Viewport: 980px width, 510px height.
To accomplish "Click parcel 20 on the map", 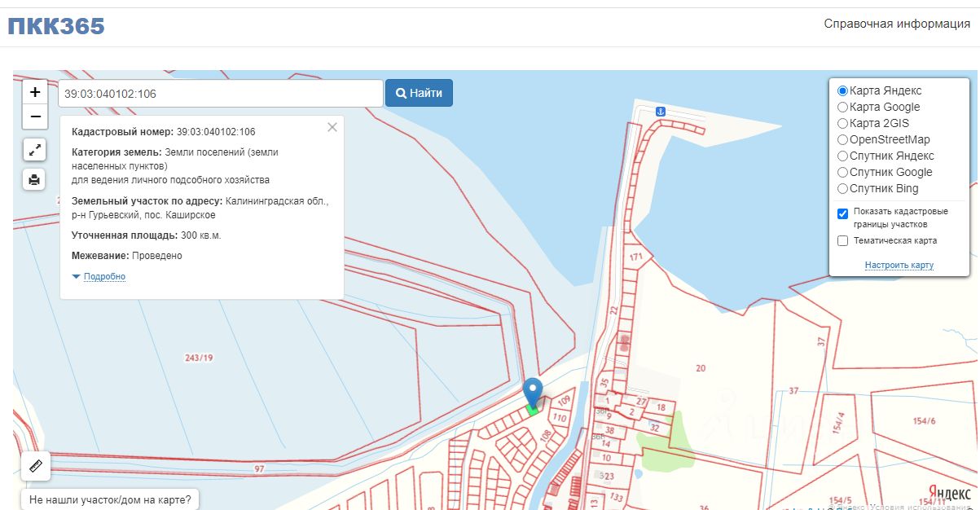I will point(701,368).
